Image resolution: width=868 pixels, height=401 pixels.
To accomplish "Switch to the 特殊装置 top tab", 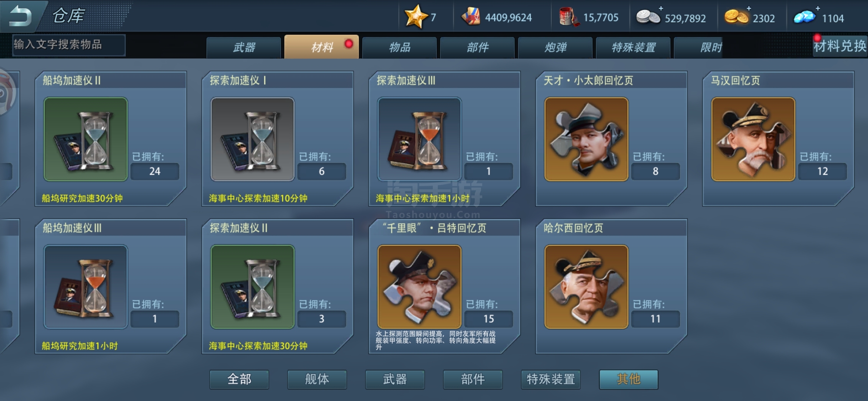I will (633, 47).
